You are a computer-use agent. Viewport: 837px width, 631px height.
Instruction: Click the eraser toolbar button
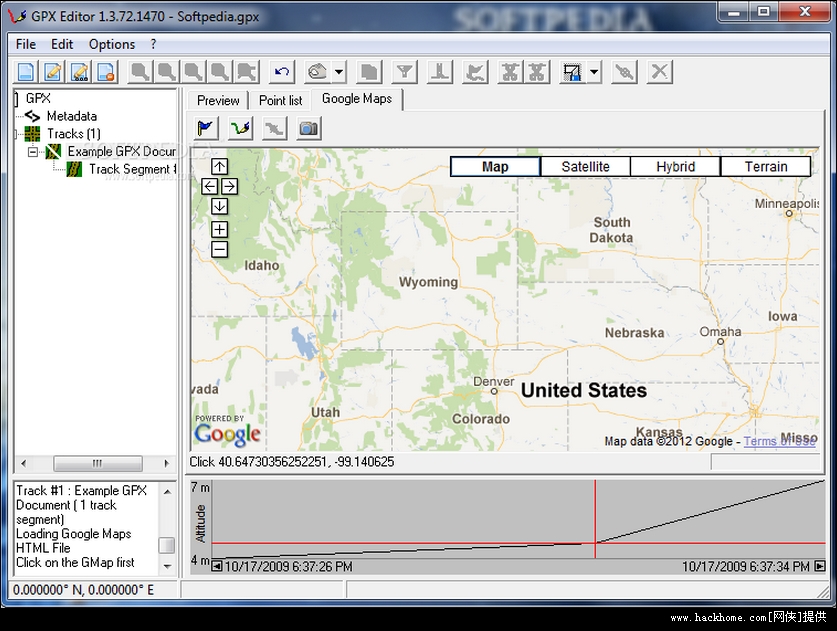pyautogui.click(x=318, y=72)
